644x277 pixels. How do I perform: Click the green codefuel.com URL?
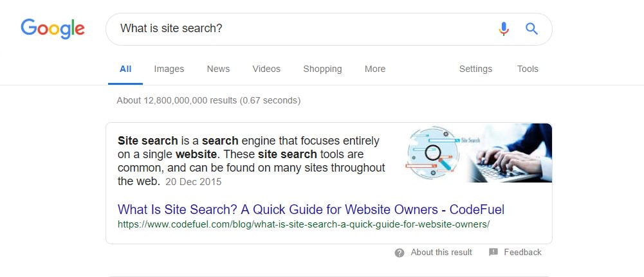click(304, 224)
